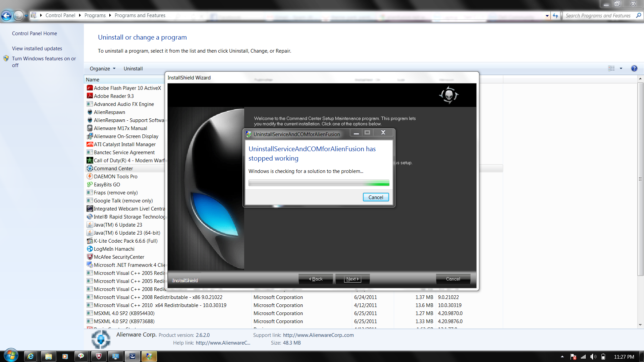Click Programs in the breadcrumb path

(x=95, y=15)
